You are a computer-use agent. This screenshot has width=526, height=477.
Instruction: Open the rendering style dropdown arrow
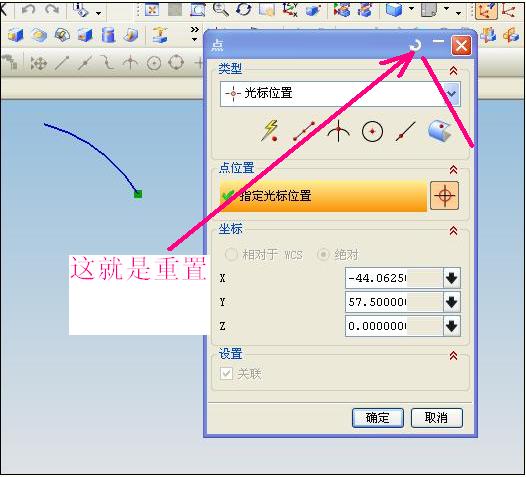[411, 9]
